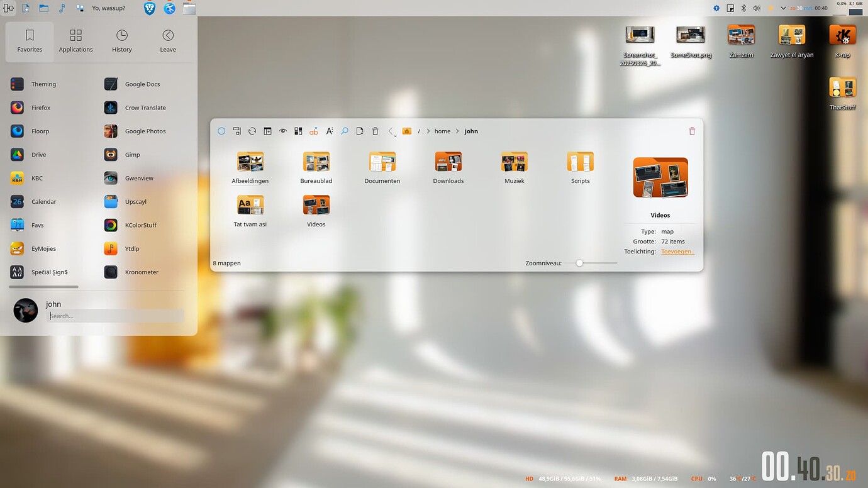The height and width of the screenshot is (488, 868).
Task: Click the text rename 'ab' icon in toolbar
Action: click(x=314, y=131)
